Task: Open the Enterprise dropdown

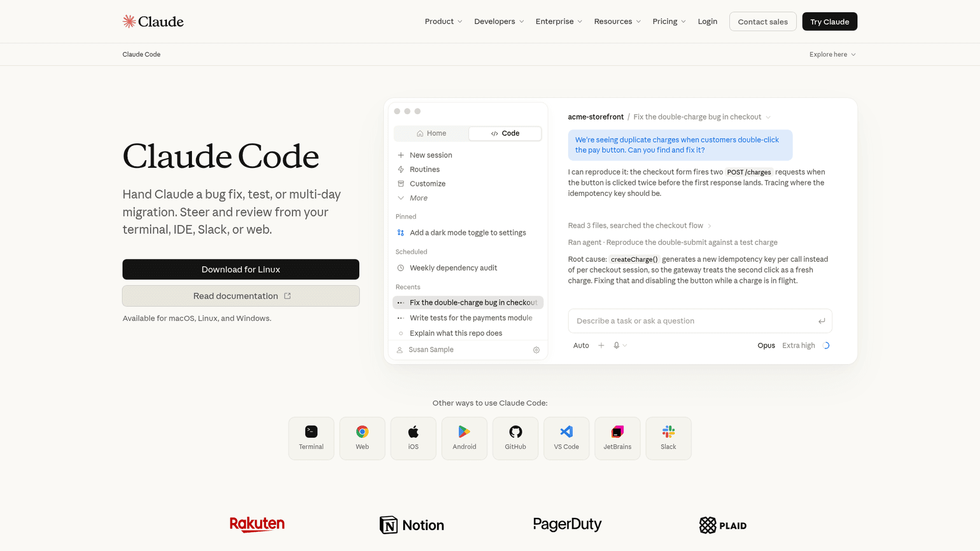Action: 559,22
